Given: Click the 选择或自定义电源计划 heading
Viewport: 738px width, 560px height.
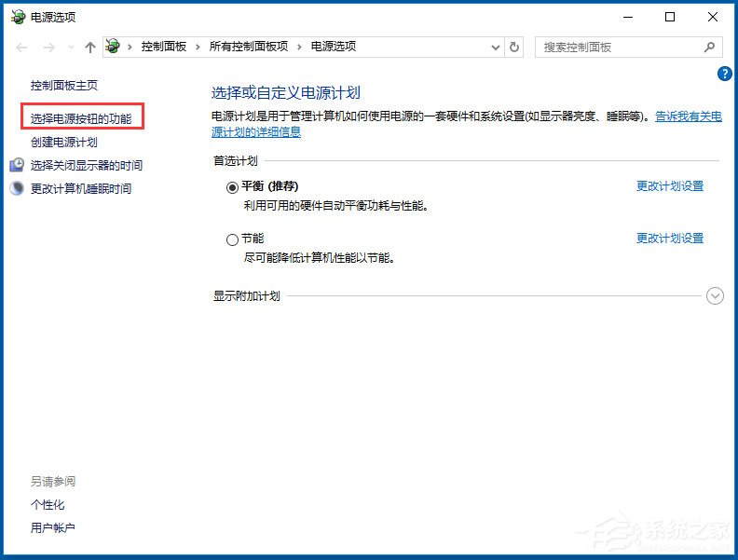Looking at the screenshot, I should [x=286, y=92].
